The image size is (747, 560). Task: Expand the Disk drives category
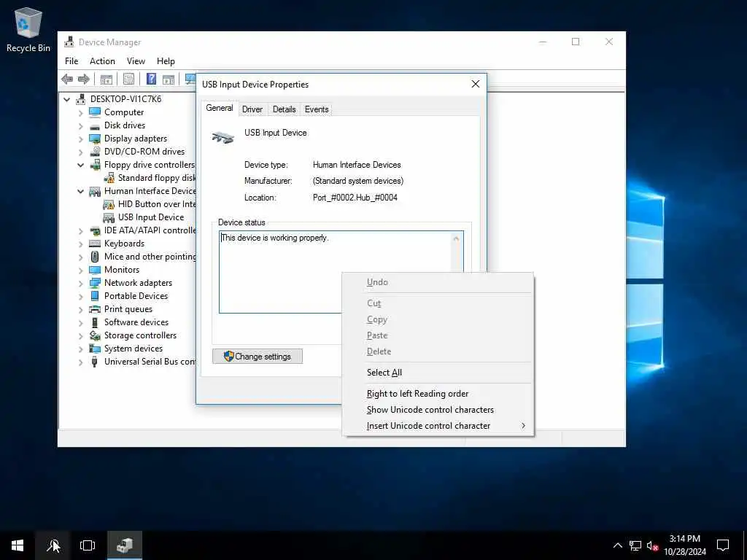coord(80,126)
